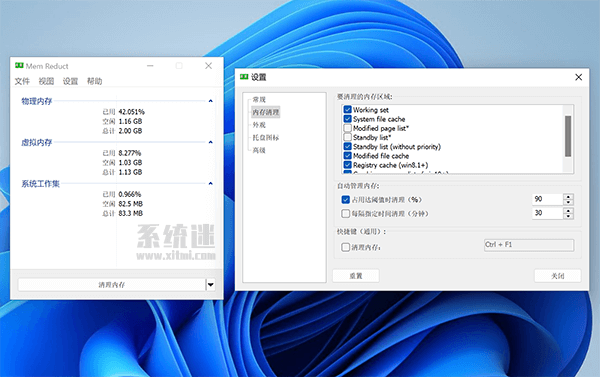This screenshot has height=377, width=600.
Task: Open the 帮助 menu in Mem Reduct
Action: pos(95,81)
